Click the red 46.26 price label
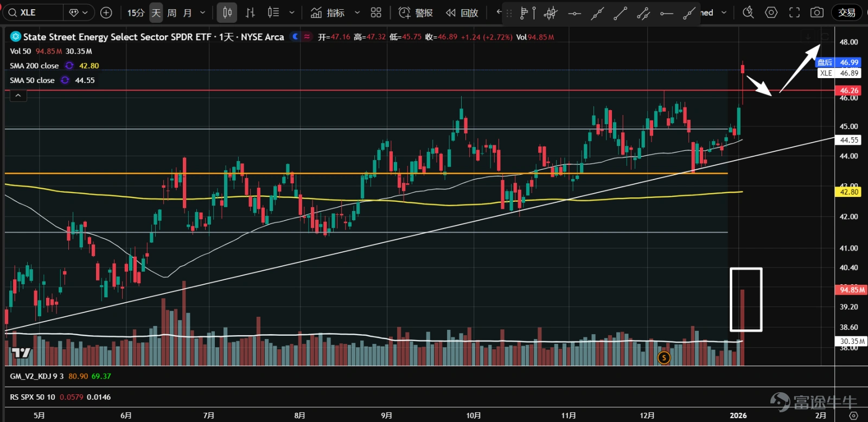This screenshot has height=422, width=868. pyautogui.click(x=848, y=91)
